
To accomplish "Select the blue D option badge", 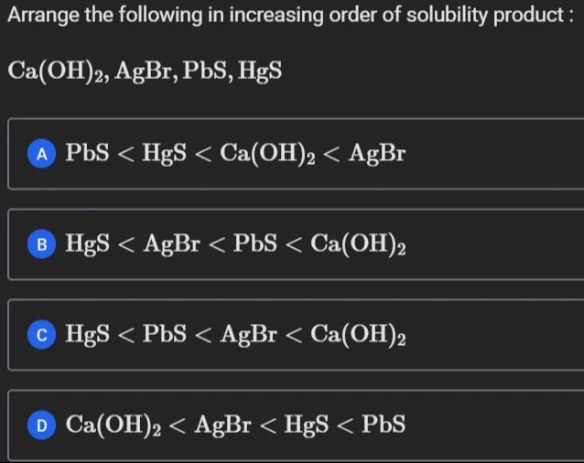I will [x=42, y=425].
